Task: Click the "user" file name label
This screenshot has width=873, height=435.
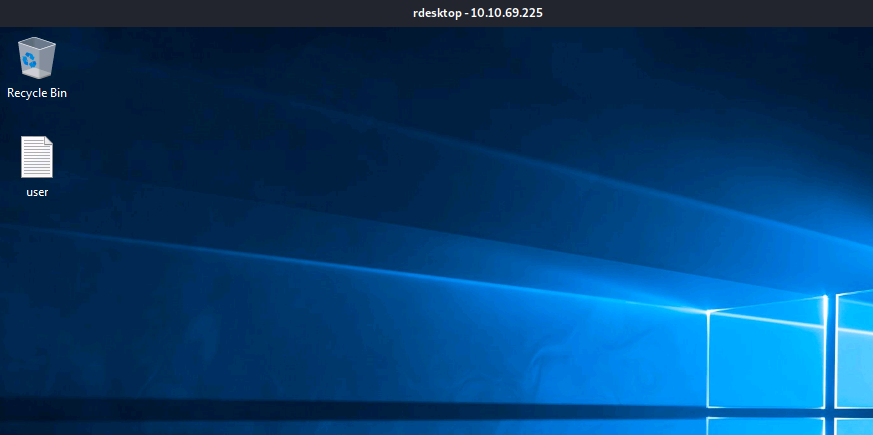Action: 37,192
